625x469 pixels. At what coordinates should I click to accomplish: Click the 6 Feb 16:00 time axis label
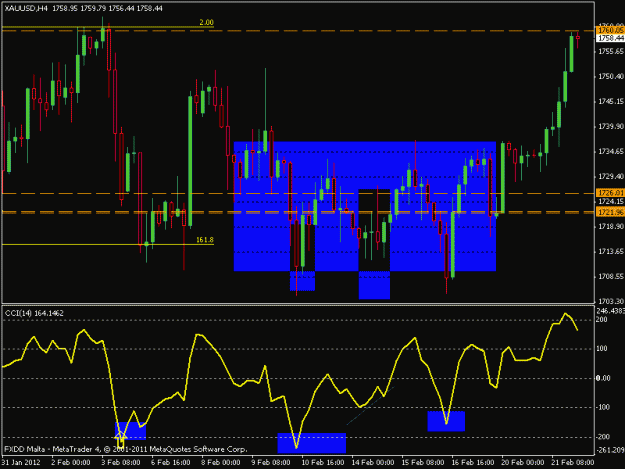[170, 462]
